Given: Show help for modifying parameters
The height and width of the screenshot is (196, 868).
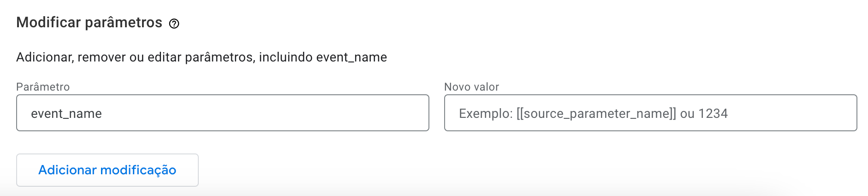Looking at the screenshot, I should 174,24.
